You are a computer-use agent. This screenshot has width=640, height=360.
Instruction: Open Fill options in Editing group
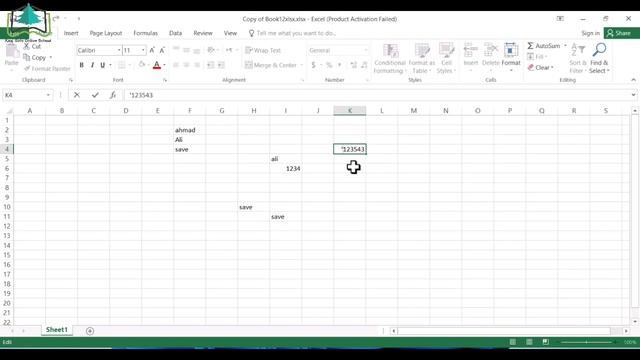(x=537, y=56)
